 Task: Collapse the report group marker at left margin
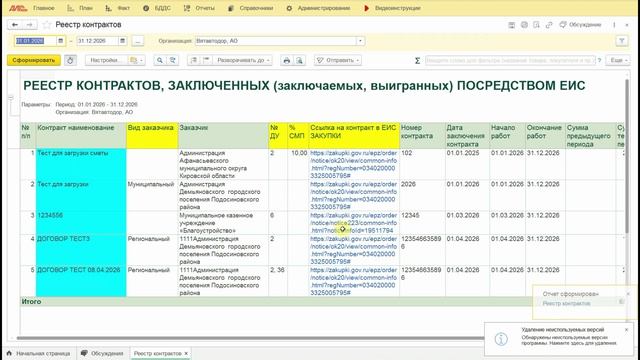[x=11, y=98]
